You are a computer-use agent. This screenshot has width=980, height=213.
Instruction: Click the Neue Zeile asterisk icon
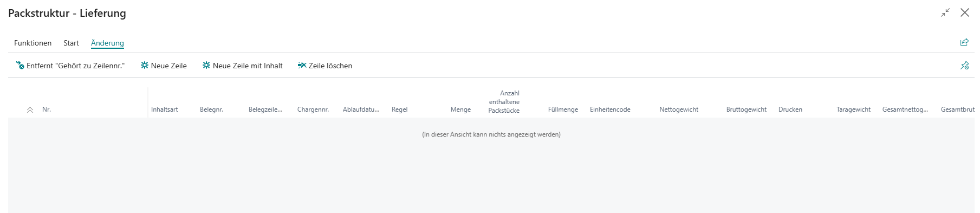pyautogui.click(x=145, y=66)
